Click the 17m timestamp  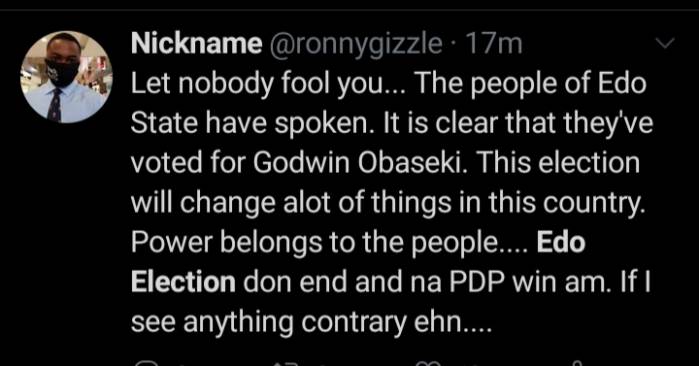pyautogui.click(x=493, y=44)
